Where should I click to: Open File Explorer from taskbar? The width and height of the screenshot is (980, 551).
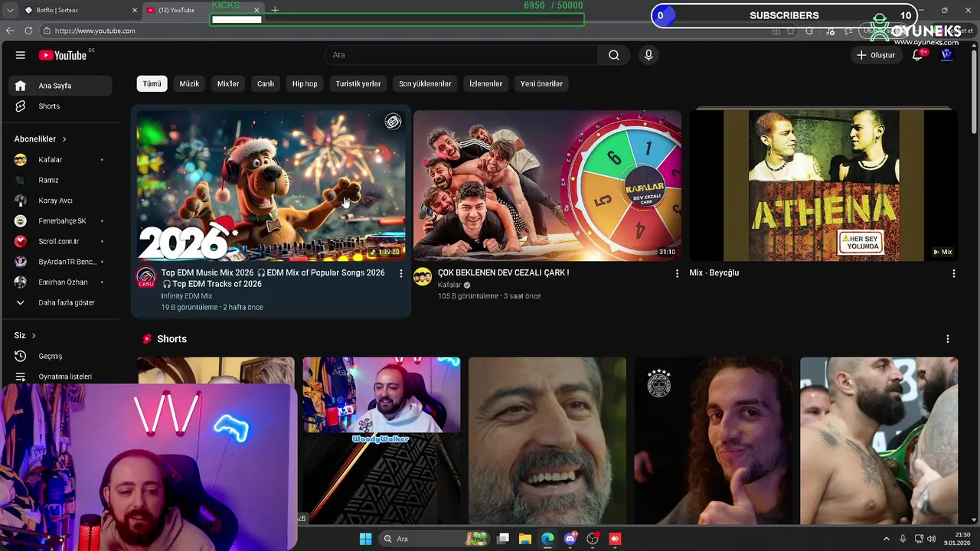pos(524,539)
